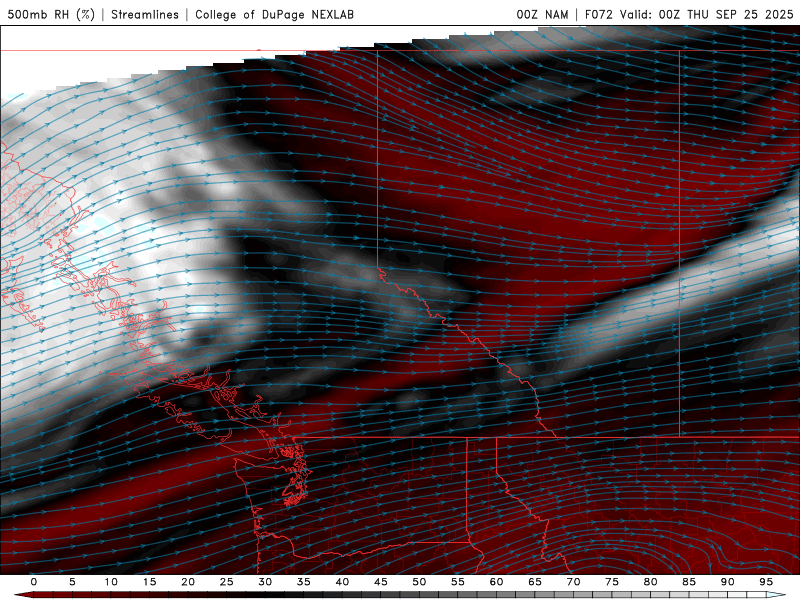Click the "85" value on the color scale

[x=688, y=582]
